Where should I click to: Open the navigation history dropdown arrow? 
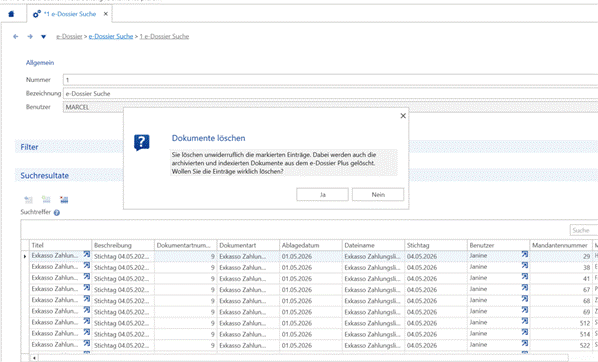[43, 37]
